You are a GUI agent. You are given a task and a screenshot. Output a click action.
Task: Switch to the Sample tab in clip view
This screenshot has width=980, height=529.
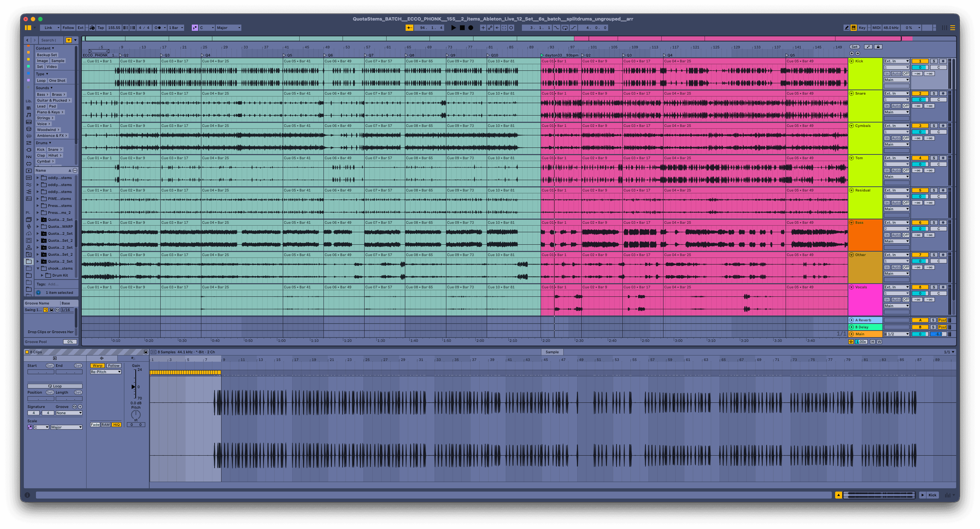coord(552,353)
